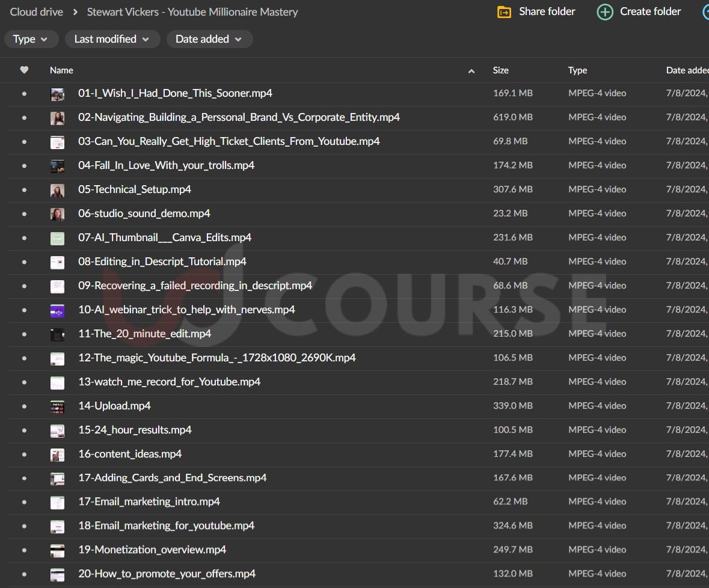Image resolution: width=709 pixels, height=588 pixels.
Task: Click the file icon for 16-content_ideas.mp4
Action: pyautogui.click(x=57, y=455)
